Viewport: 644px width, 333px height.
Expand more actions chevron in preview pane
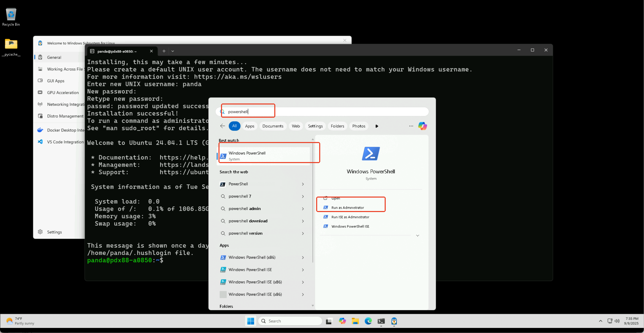click(418, 236)
